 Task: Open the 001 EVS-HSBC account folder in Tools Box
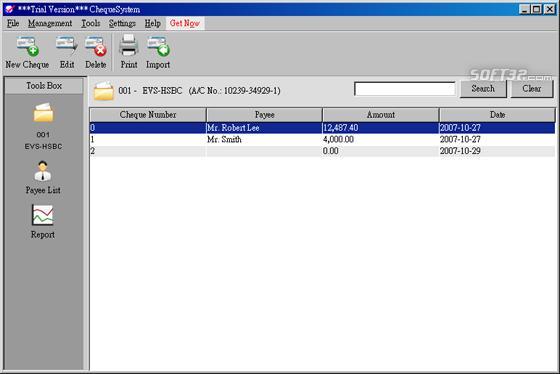click(x=43, y=113)
